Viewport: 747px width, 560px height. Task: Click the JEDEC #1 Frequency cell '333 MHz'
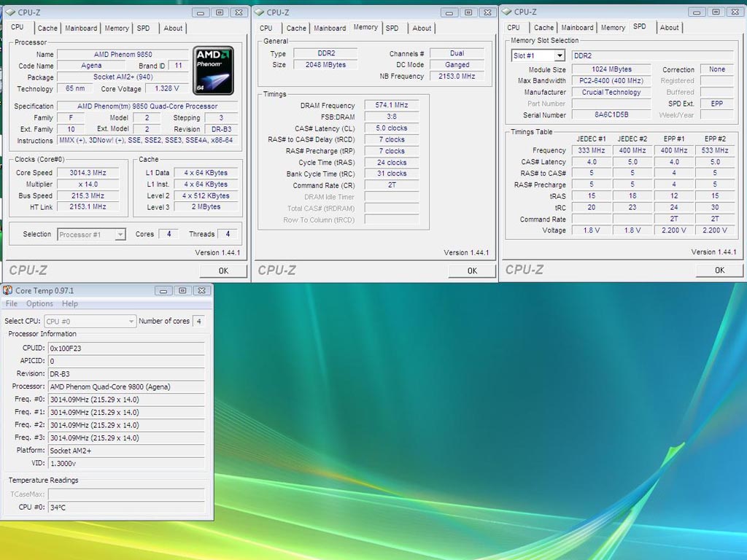[x=591, y=150]
